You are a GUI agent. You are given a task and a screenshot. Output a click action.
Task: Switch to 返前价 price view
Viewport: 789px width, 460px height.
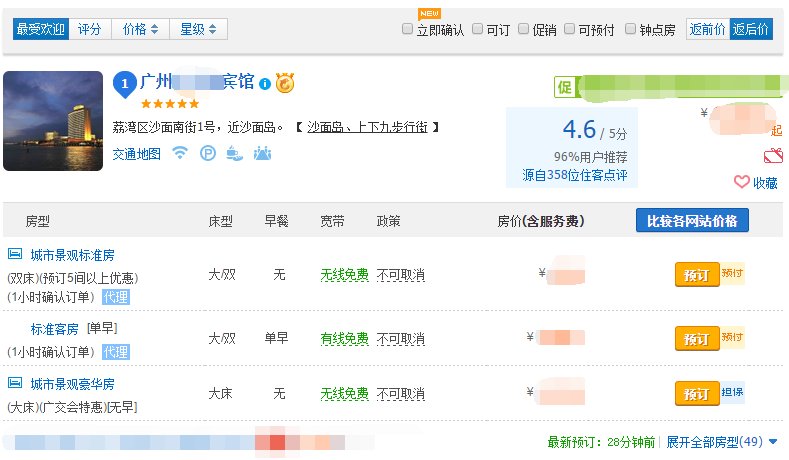pos(708,29)
